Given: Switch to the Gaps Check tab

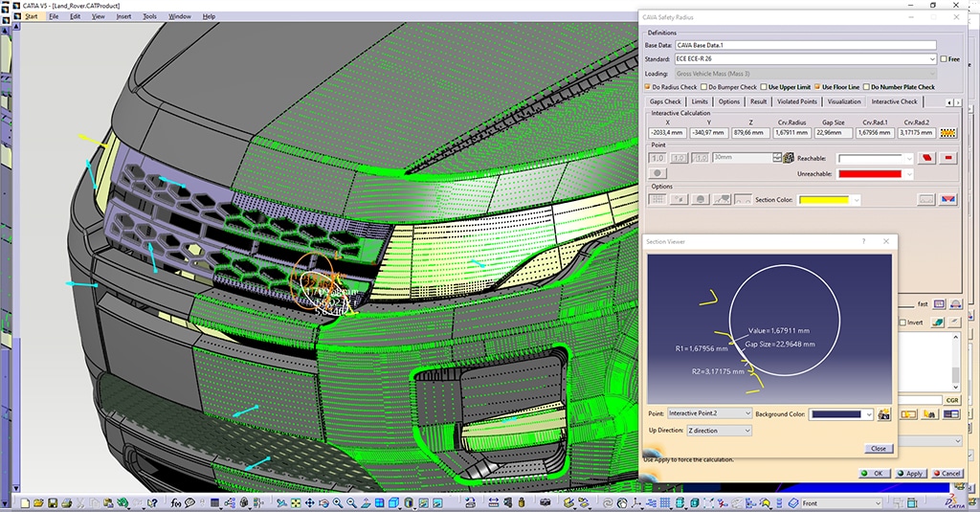Looking at the screenshot, I should [665, 101].
